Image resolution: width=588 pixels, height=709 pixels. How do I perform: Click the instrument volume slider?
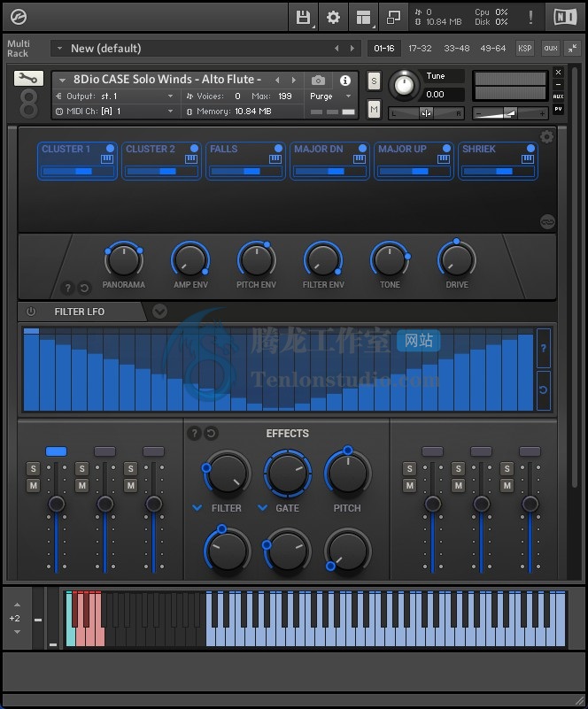(x=510, y=113)
